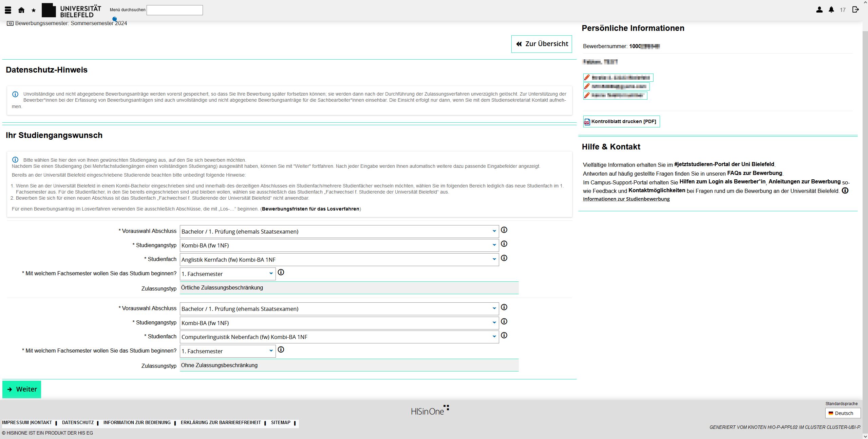Open the Deutsch language selector
The image size is (868, 439).
pyautogui.click(x=843, y=413)
